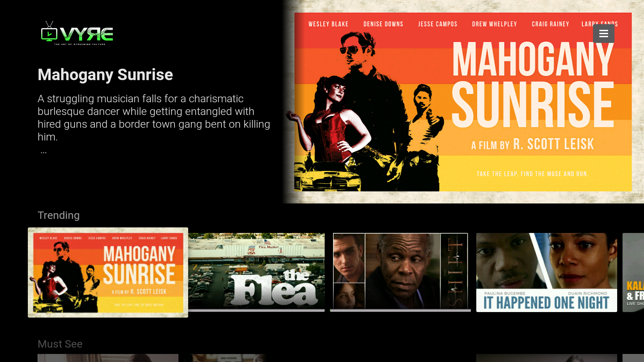Expand description with the ellipsis
Screen dimensions: 644x362
(44, 152)
